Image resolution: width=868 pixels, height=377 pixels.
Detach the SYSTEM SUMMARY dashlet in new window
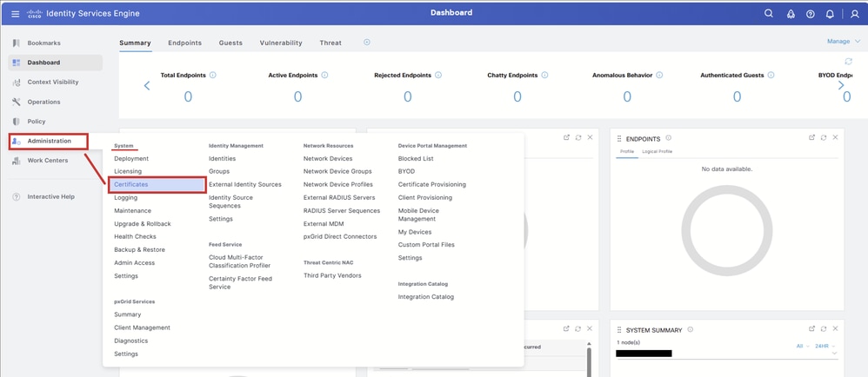tap(811, 328)
